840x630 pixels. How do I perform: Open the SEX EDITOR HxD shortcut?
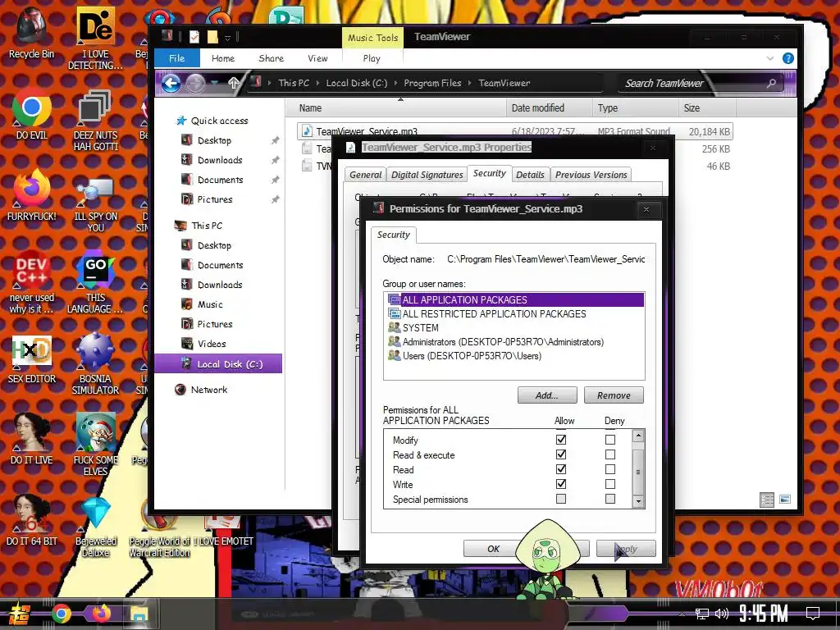pyautogui.click(x=32, y=359)
